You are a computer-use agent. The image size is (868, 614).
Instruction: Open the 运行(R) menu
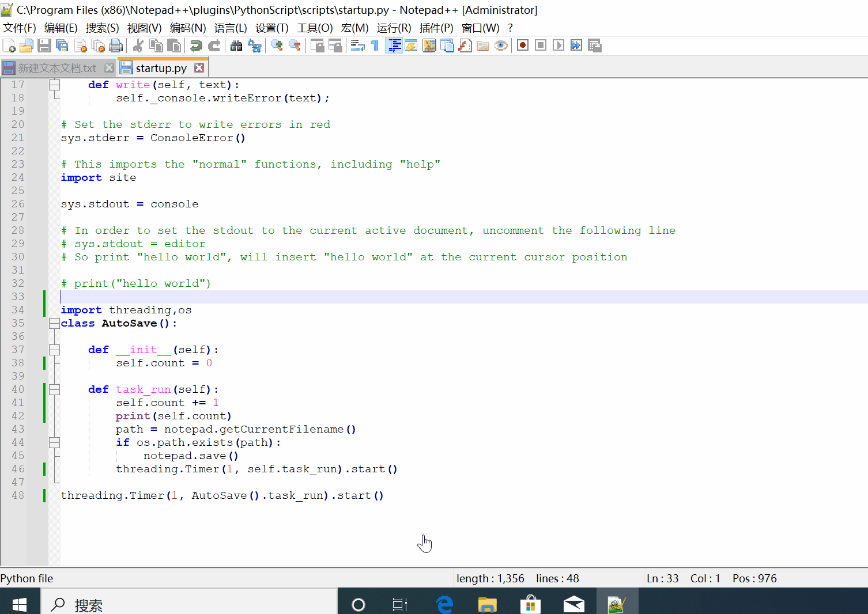pos(394,28)
